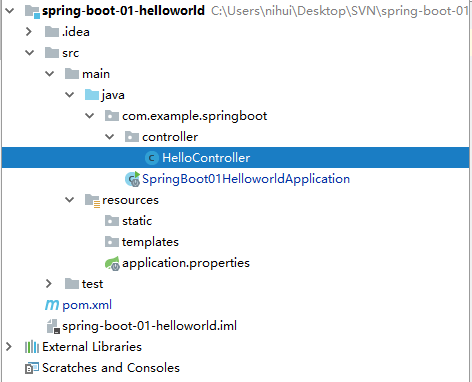This screenshot has width=472, height=382.
Task: Select the templates folder label
Action: [150, 242]
